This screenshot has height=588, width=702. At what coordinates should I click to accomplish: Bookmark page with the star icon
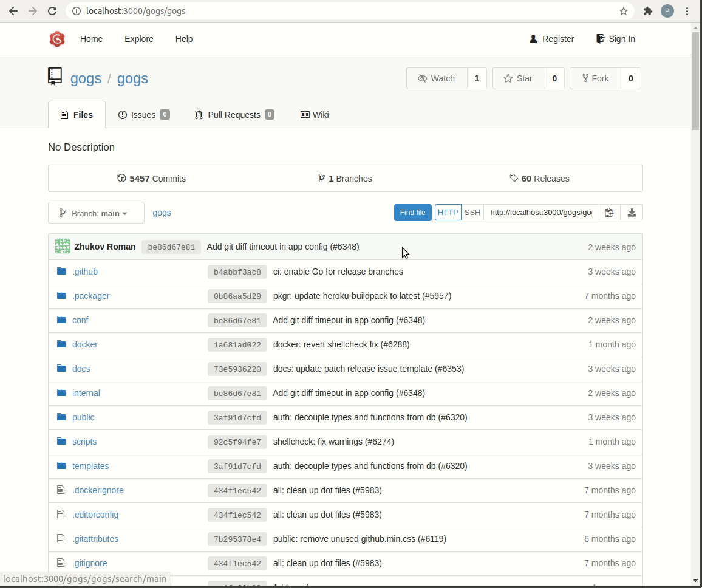point(623,11)
